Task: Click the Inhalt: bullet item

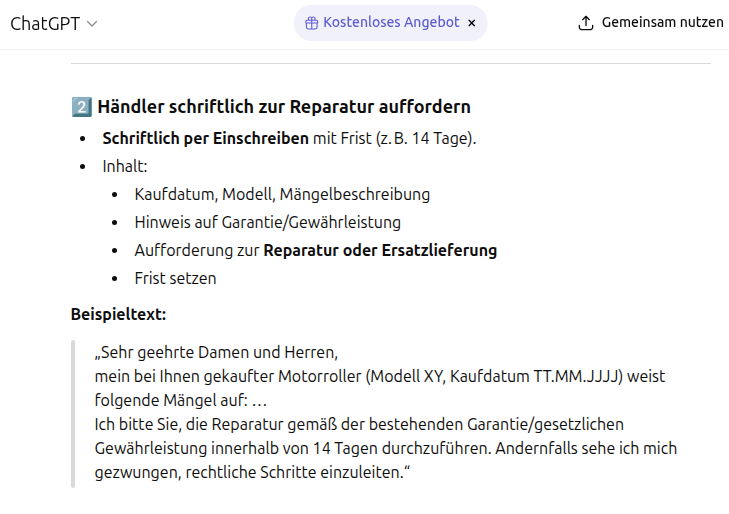Action: coord(125,166)
